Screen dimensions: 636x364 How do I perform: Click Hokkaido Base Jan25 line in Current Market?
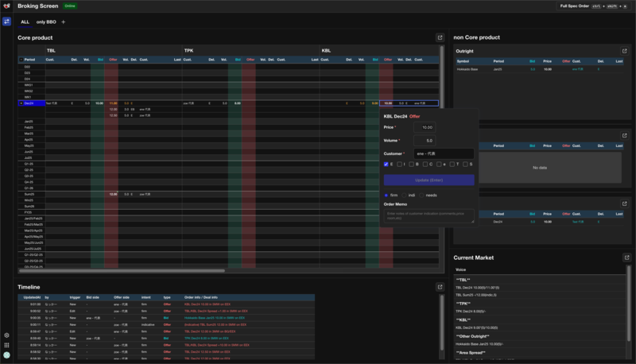479,344
